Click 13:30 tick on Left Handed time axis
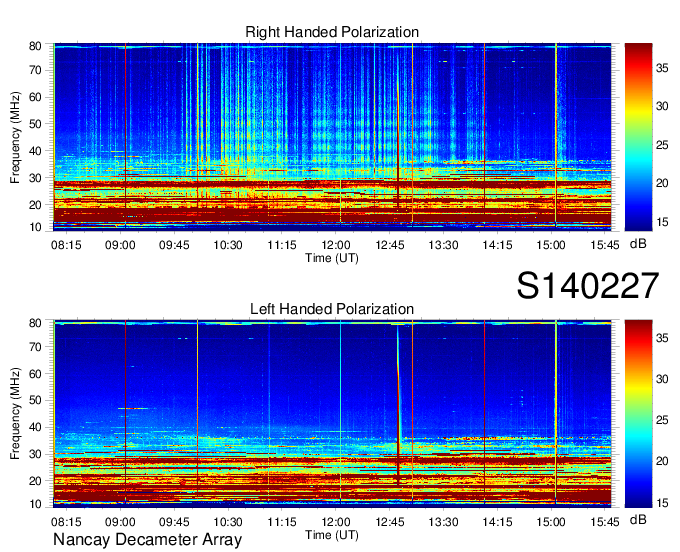The image size is (680, 552). (443, 522)
